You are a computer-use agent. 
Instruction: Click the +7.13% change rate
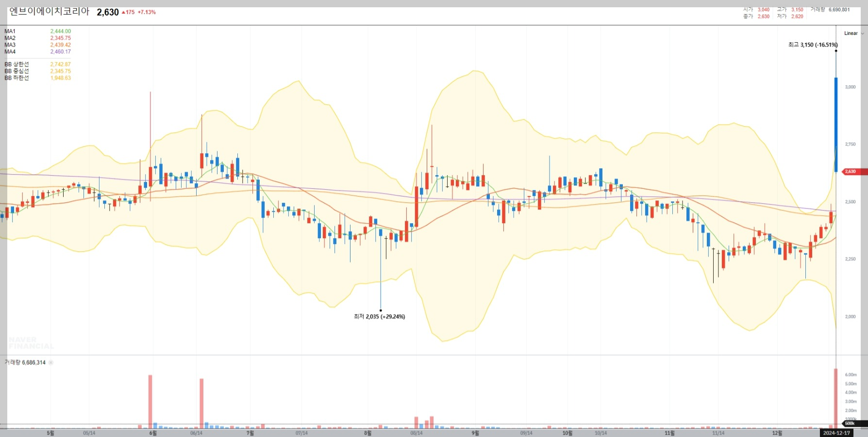click(x=147, y=12)
